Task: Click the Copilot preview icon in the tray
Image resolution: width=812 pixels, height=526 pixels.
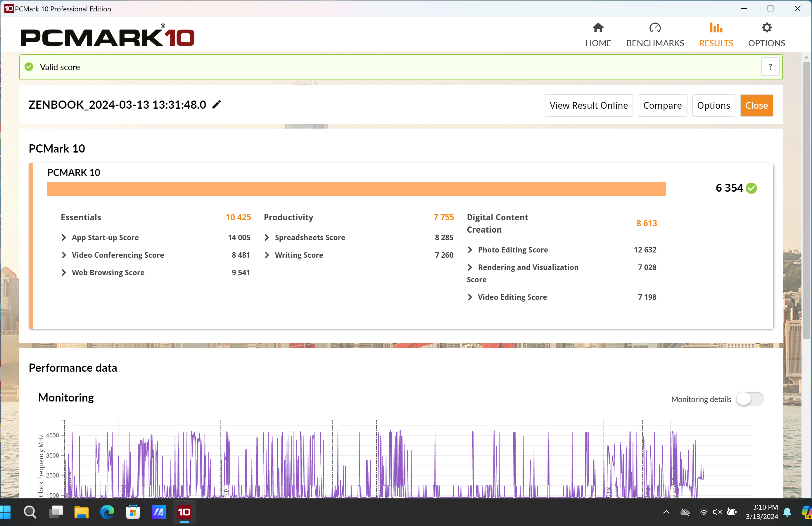Action: 806,512
